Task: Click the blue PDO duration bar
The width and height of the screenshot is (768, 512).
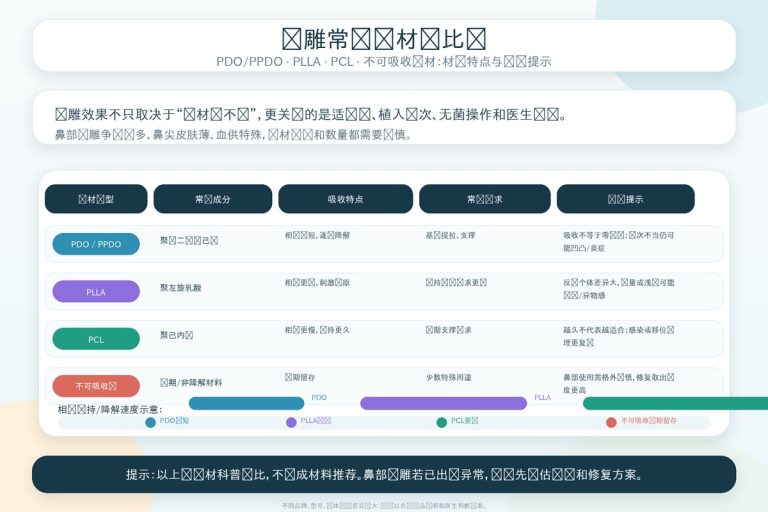Action: click(246, 403)
